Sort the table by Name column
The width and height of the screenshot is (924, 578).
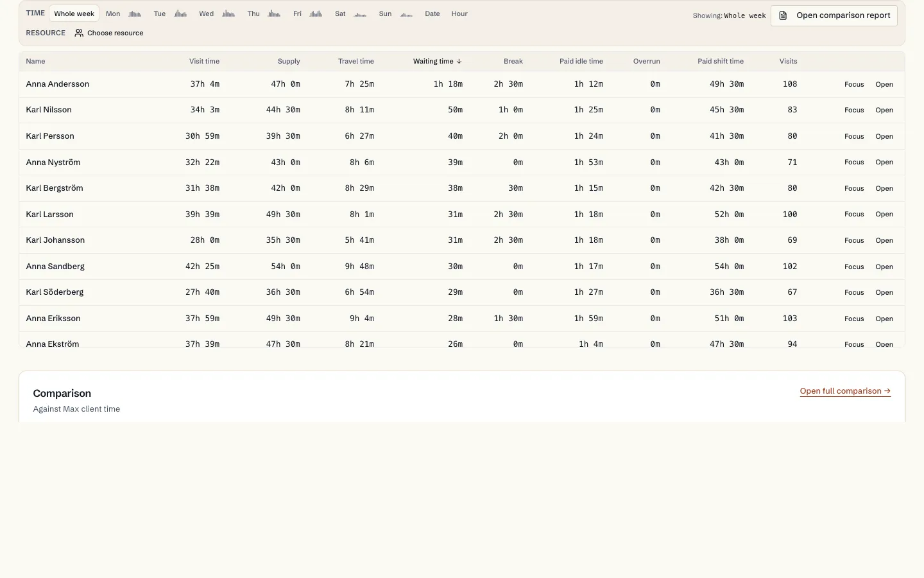[x=35, y=62]
